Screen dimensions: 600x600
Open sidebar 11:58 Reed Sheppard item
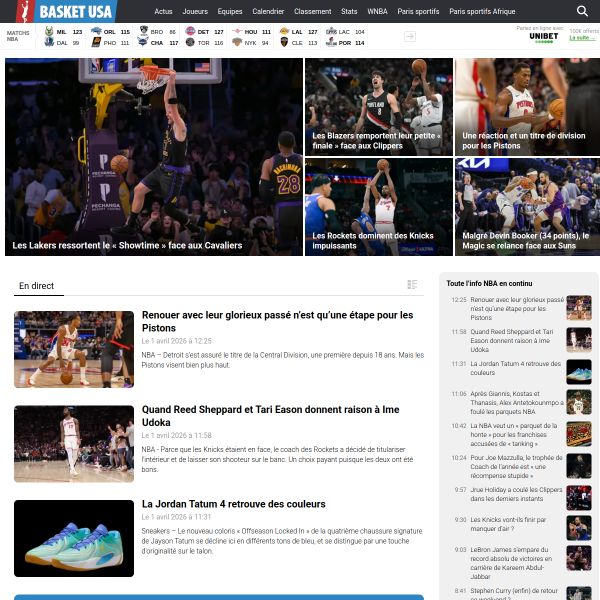pyautogui.click(x=512, y=341)
